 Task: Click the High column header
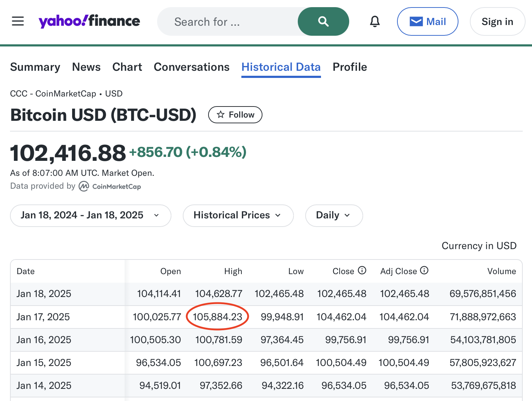coord(233,271)
